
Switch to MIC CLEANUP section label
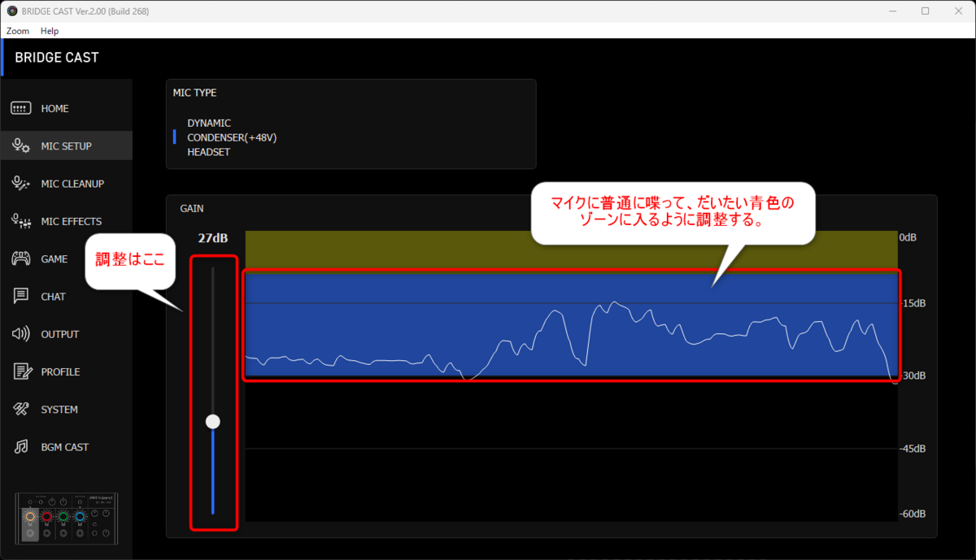pos(72,184)
